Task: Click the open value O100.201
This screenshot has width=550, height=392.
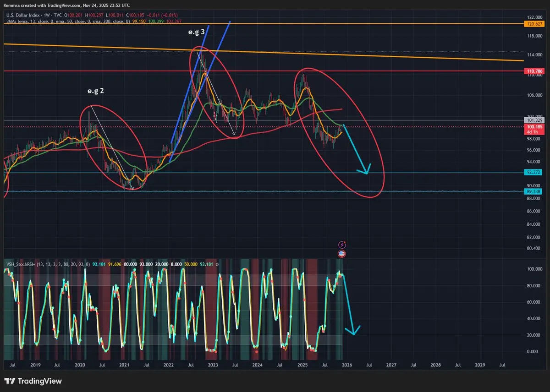Action: pos(73,15)
